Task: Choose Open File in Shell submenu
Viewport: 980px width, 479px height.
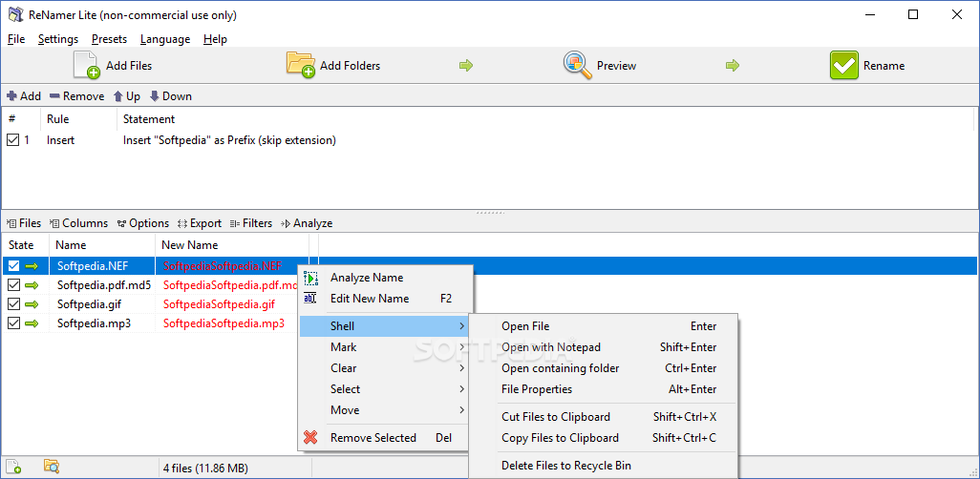Action: (x=604, y=326)
